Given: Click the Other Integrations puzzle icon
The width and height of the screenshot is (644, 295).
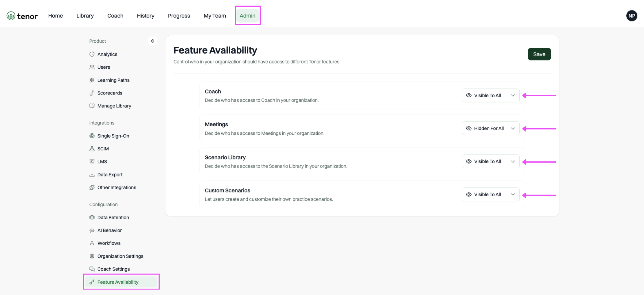Looking at the screenshot, I should [x=92, y=187].
